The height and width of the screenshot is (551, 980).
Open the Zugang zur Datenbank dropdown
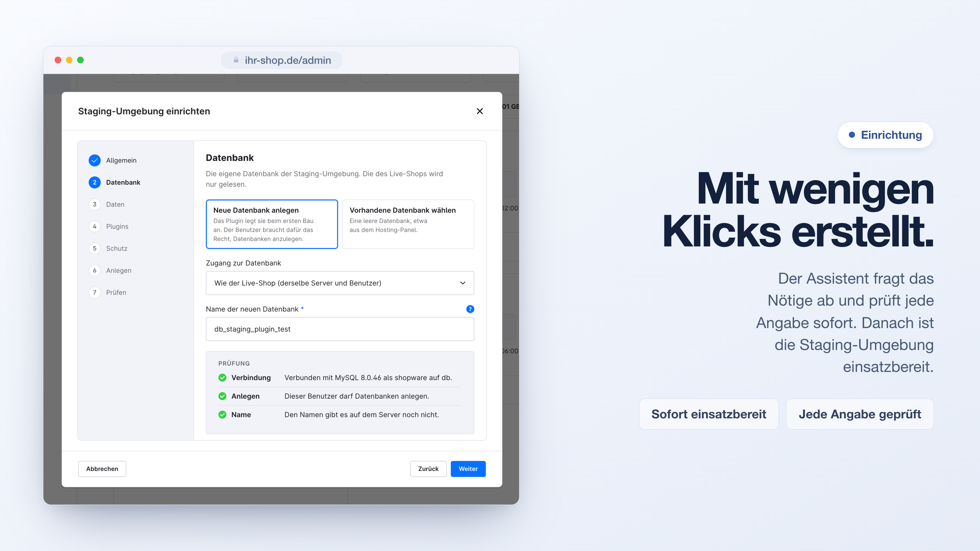tap(340, 283)
